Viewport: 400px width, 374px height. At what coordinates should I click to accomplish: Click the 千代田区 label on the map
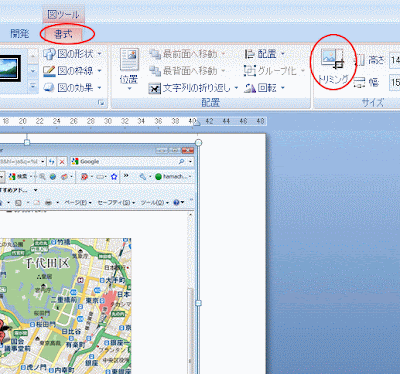(x=48, y=263)
